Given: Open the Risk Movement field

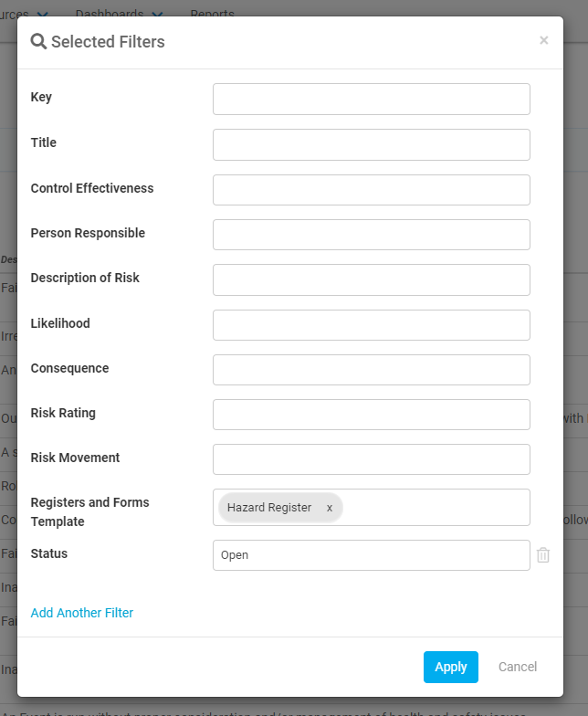Looking at the screenshot, I should (371, 459).
